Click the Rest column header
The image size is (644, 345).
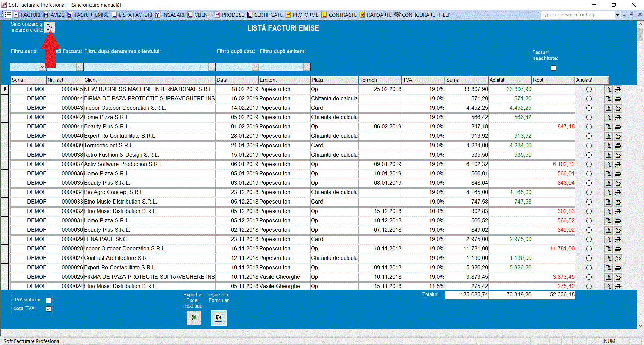point(553,80)
